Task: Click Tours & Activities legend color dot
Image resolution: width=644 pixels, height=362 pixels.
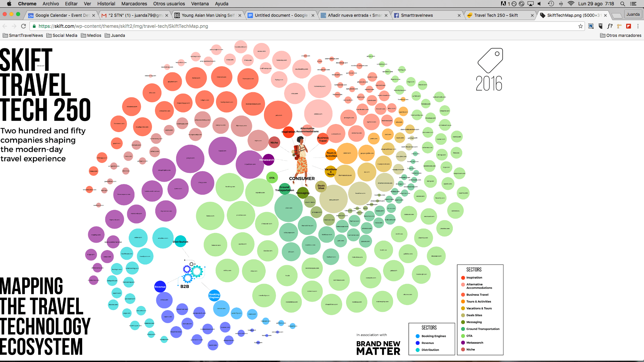Action: (x=463, y=302)
